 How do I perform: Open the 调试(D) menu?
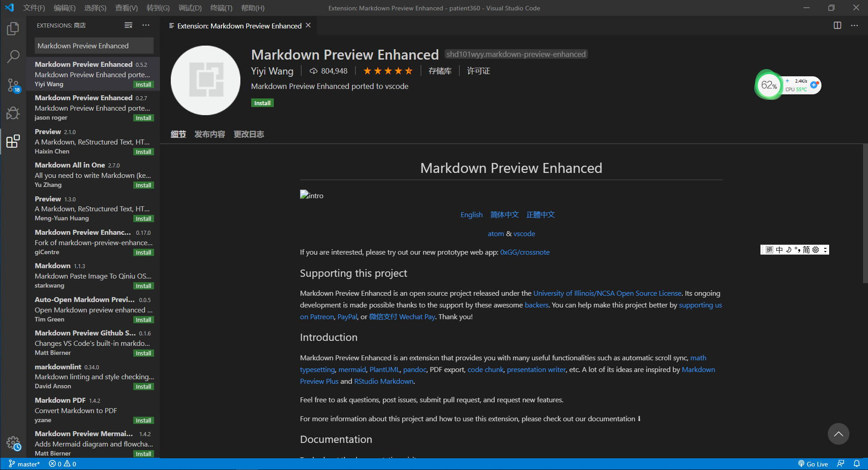coord(190,8)
